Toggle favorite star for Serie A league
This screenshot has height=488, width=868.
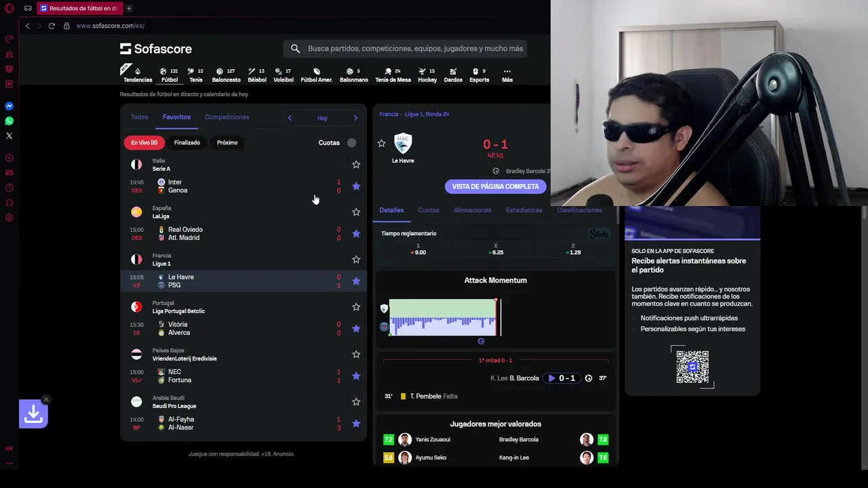pyautogui.click(x=356, y=165)
